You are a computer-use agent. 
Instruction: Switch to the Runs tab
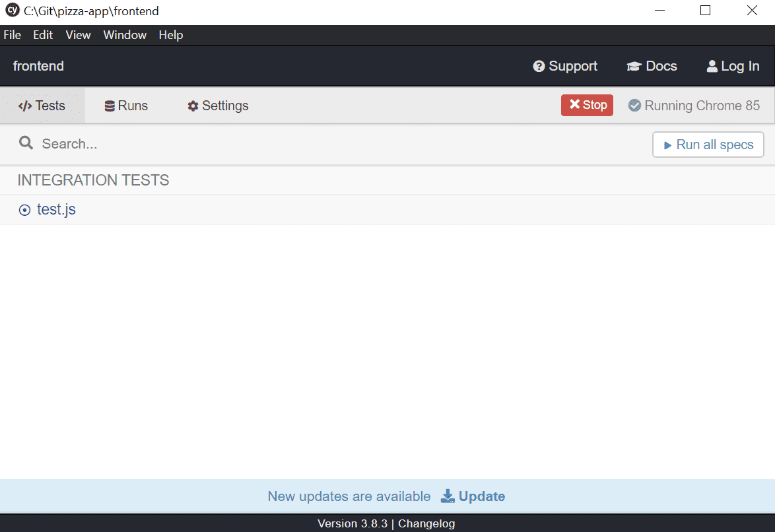click(x=126, y=106)
